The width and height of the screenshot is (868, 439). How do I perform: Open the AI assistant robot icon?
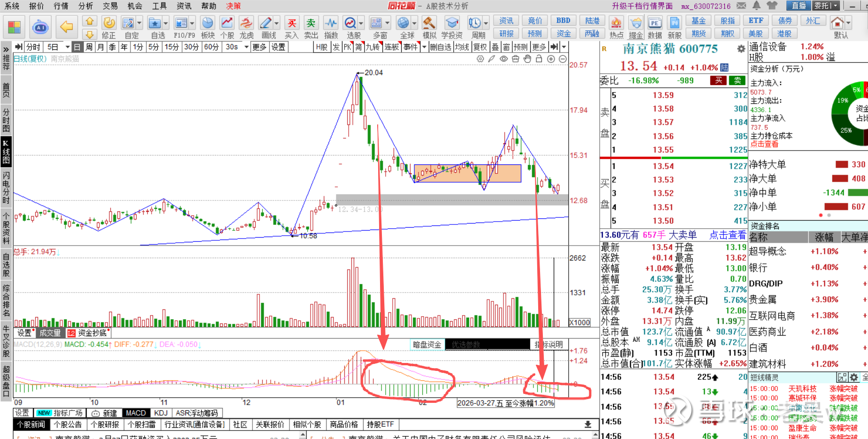tap(40, 27)
